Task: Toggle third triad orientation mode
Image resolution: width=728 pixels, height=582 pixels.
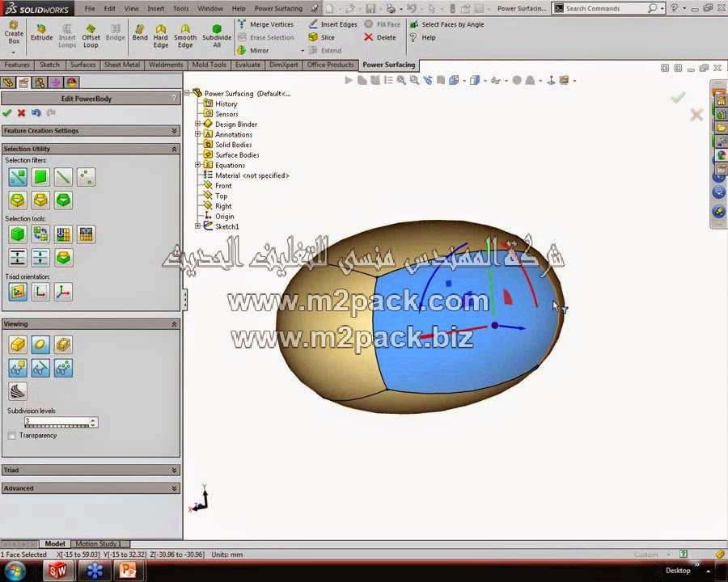Action: pos(63,292)
